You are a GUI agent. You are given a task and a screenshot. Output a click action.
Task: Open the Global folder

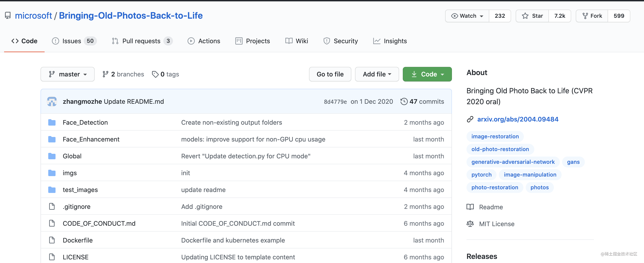coord(72,156)
